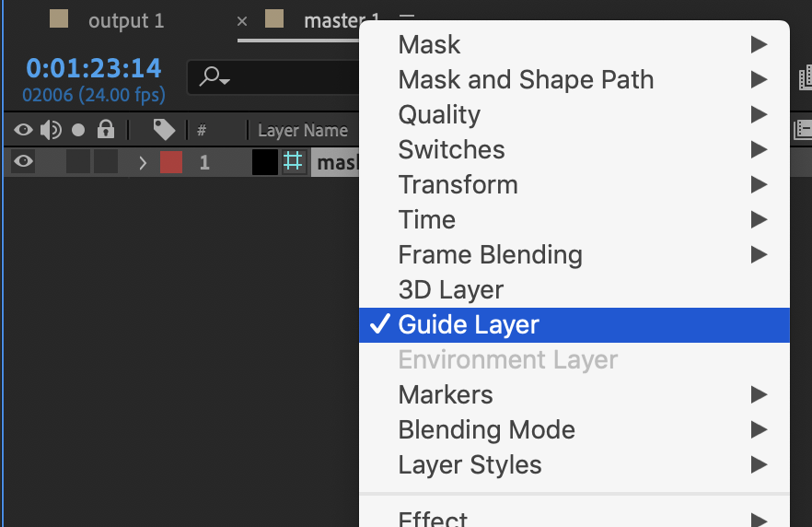Uncheck the Guide Layer menu item
The height and width of the screenshot is (527, 812).
point(469,324)
